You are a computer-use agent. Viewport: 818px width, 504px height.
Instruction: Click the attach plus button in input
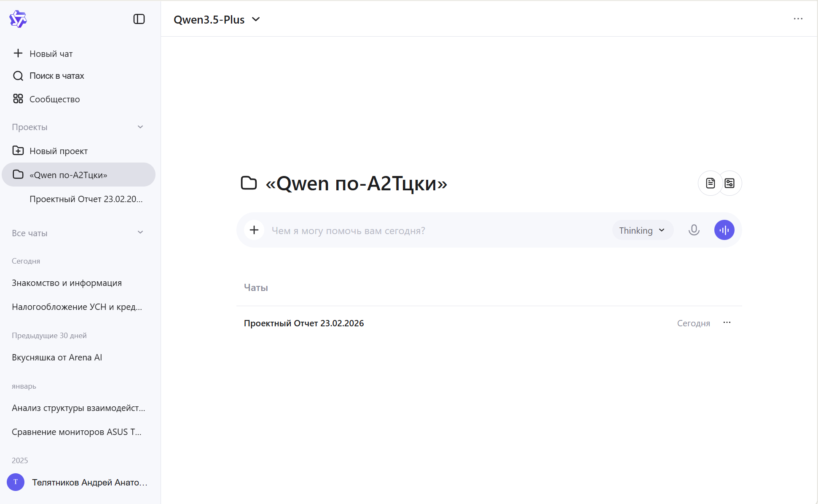[254, 230]
